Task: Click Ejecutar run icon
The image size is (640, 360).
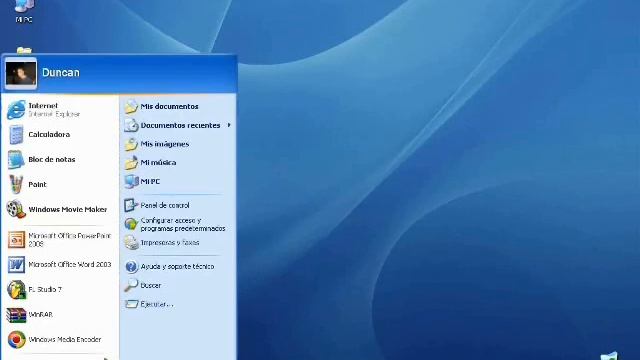Action: [131, 304]
